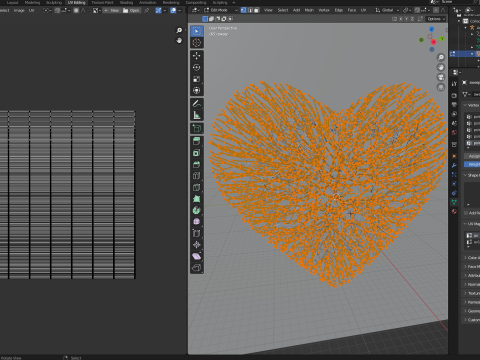
Task: Open the Options dropdown in viewport
Action: click(x=436, y=19)
